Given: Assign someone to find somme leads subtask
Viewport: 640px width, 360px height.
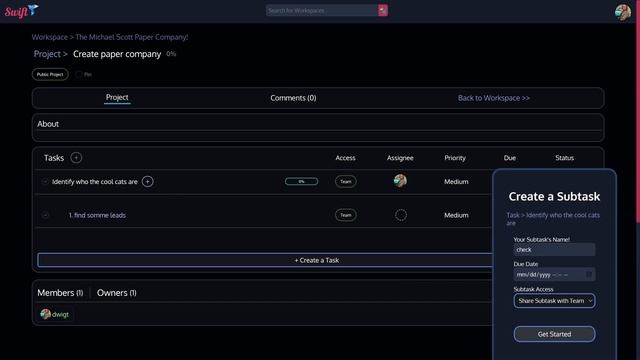Looking at the screenshot, I should (x=401, y=215).
